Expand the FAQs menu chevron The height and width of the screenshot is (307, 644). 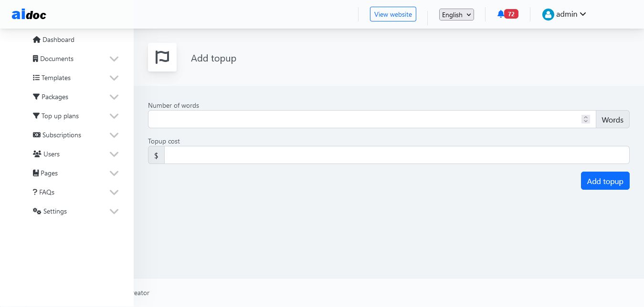point(114,192)
